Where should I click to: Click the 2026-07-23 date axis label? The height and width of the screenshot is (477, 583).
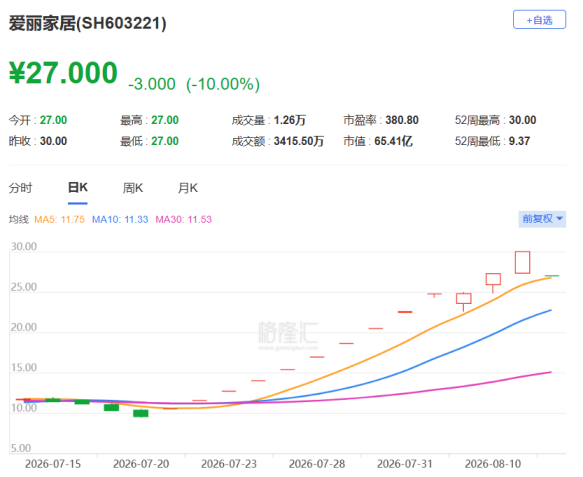click(x=229, y=464)
